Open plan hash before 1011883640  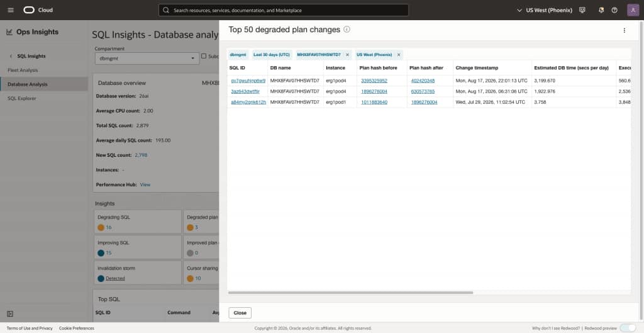(374, 102)
